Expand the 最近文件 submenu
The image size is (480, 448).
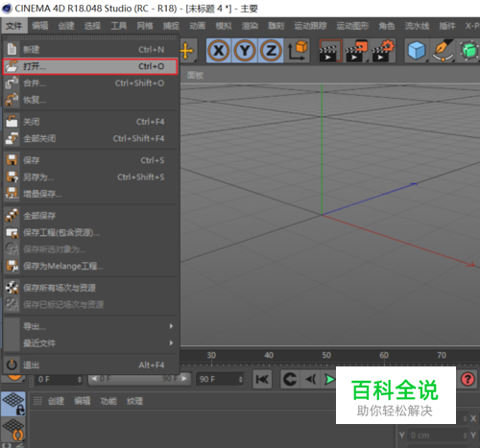[90, 343]
